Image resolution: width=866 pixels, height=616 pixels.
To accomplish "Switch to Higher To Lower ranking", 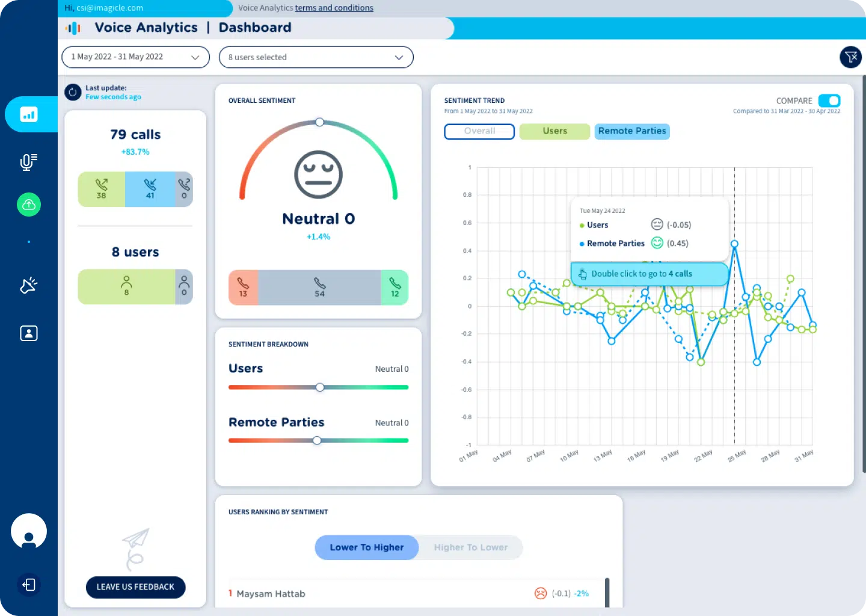I will 470,547.
